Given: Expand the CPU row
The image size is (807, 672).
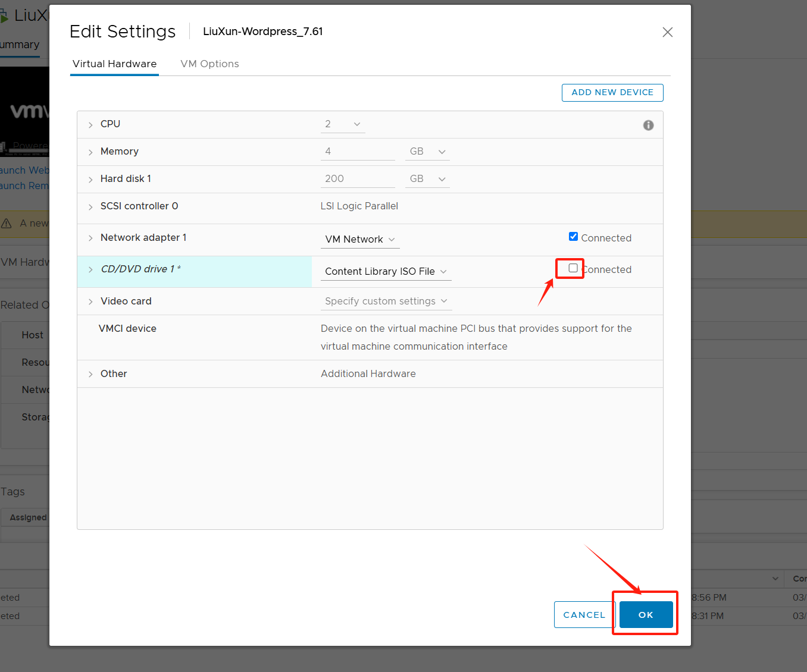Looking at the screenshot, I should point(90,124).
